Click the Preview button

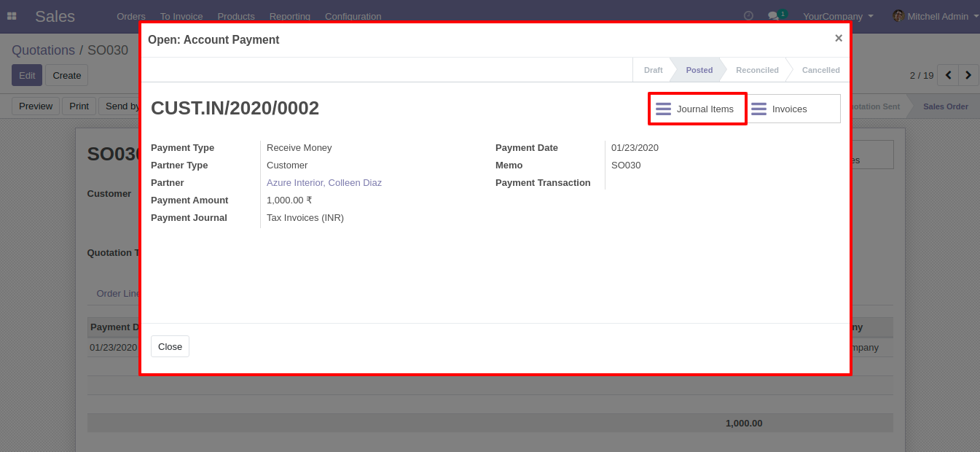pos(36,106)
